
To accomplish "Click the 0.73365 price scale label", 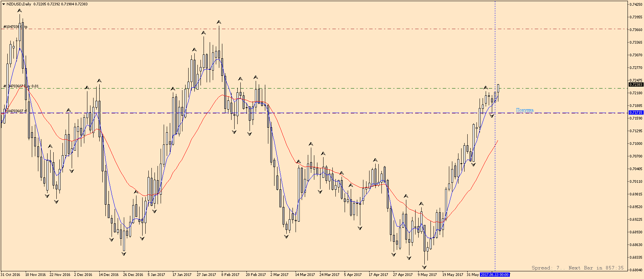I will [636, 43].
